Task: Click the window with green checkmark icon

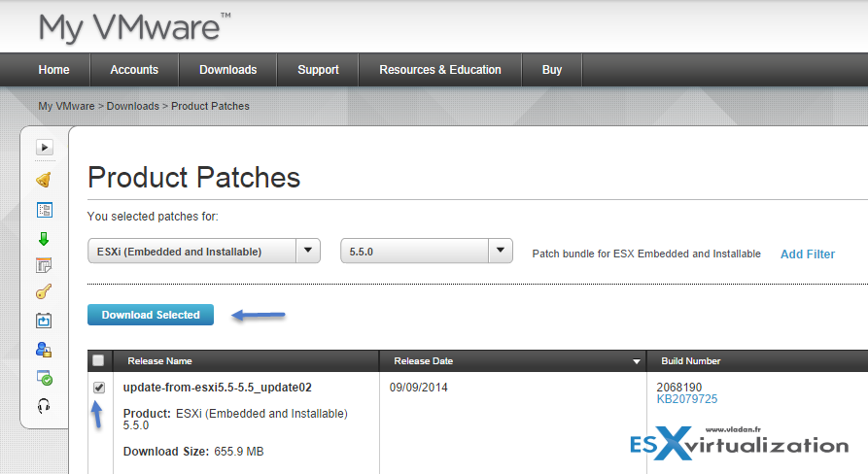Action: 45,378
